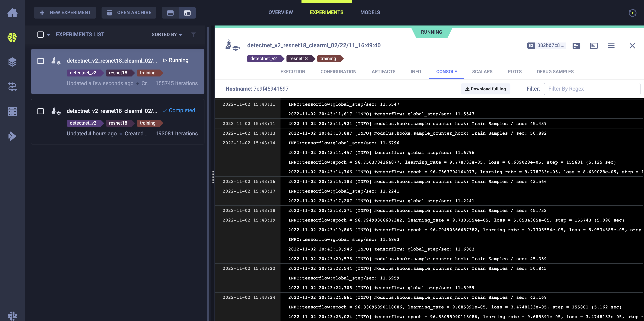Expand the Sorted By dropdown
The image size is (644, 321).
pyautogui.click(x=167, y=35)
